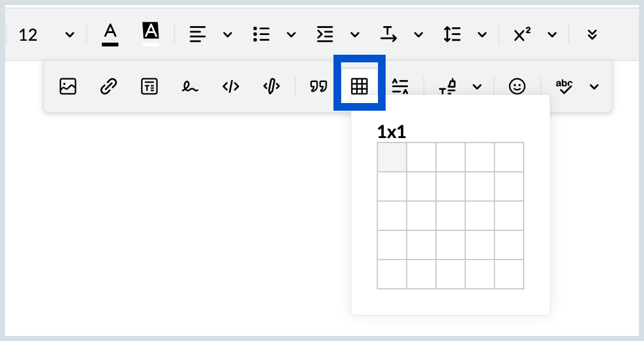This screenshot has height=341, width=644.
Task: Insert a text template block
Action: coord(149,87)
